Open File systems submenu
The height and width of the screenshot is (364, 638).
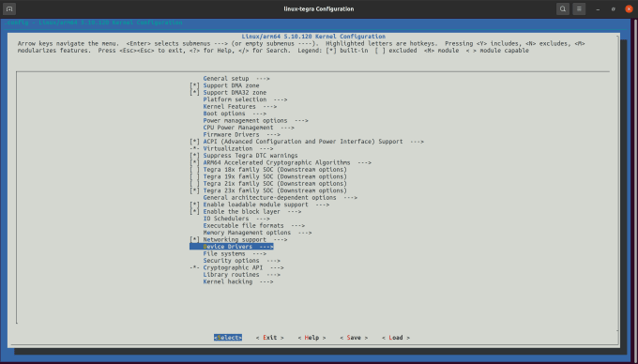235,254
